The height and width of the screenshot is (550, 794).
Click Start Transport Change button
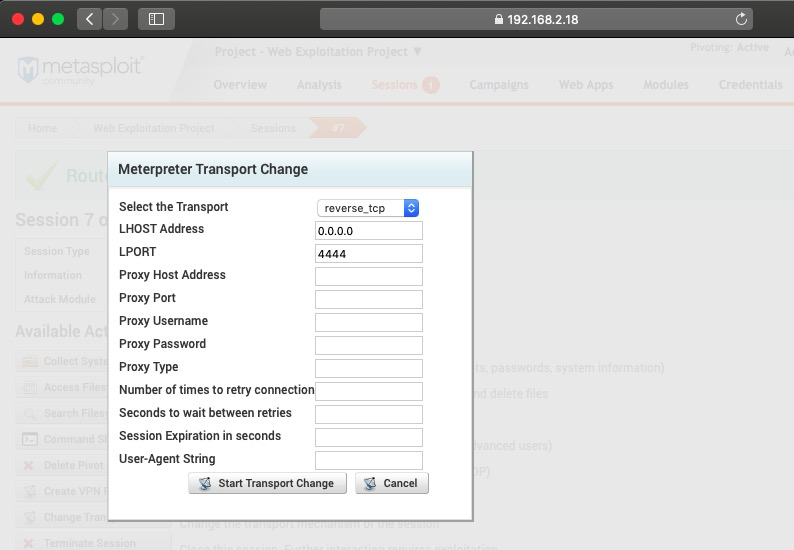pos(267,483)
